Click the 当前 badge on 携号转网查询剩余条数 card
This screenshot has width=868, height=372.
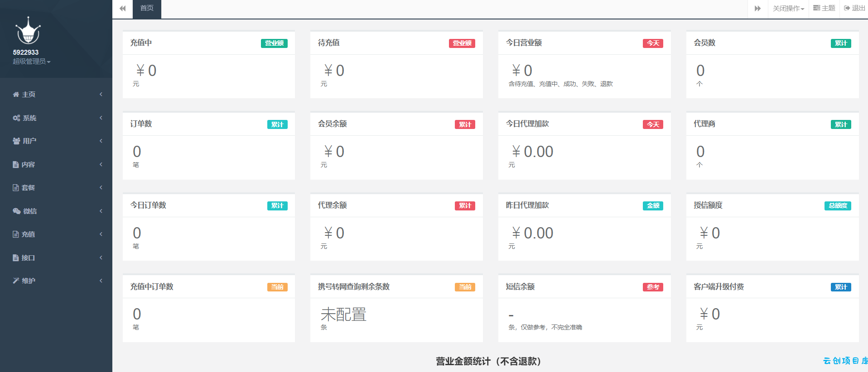(465, 287)
